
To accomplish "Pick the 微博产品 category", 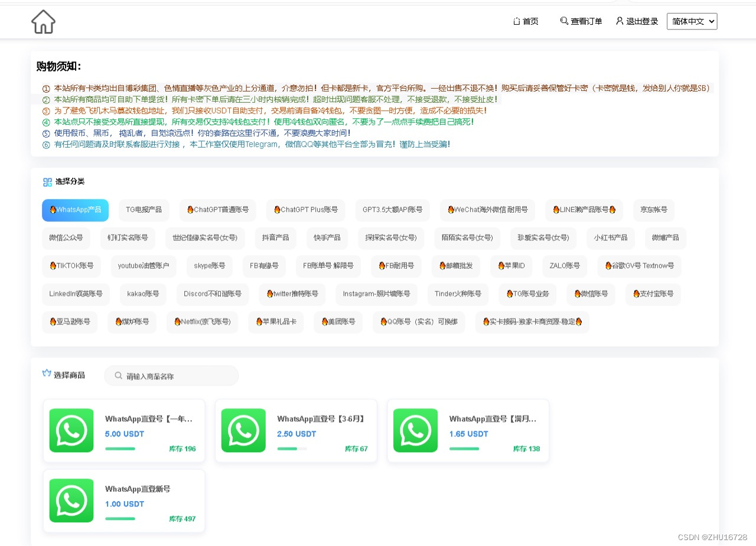I will pyautogui.click(x=666, y=238).
